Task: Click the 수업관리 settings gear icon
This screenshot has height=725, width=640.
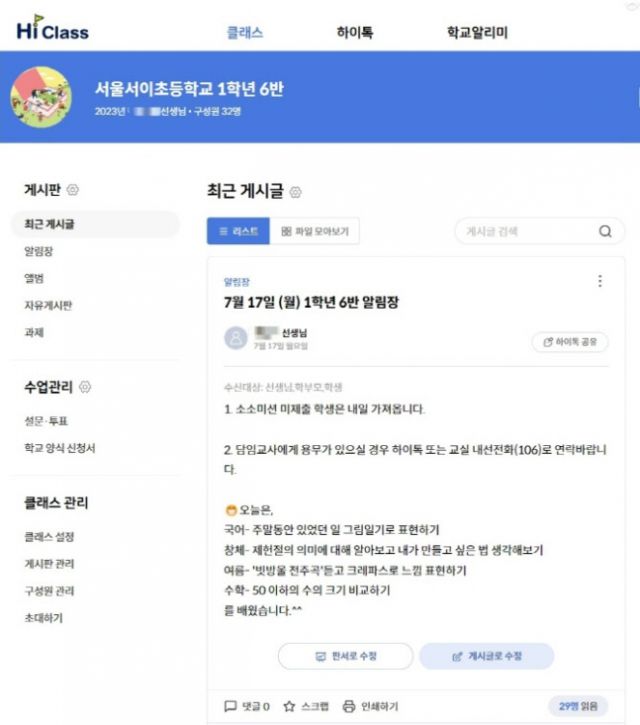Action: (x=86, y=387)
